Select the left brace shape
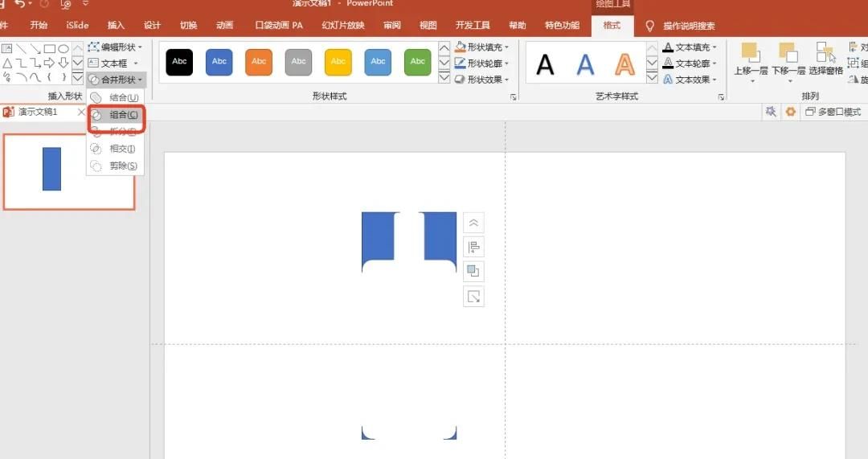 tap(49, 77)
